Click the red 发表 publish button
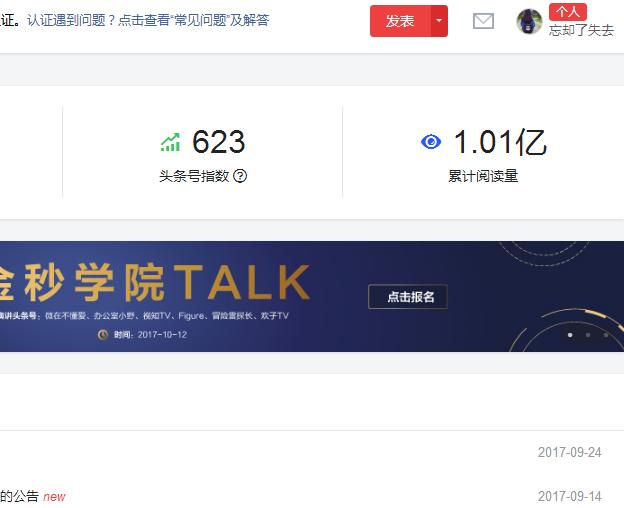The image size is (624, 508). tap(400, 21)
